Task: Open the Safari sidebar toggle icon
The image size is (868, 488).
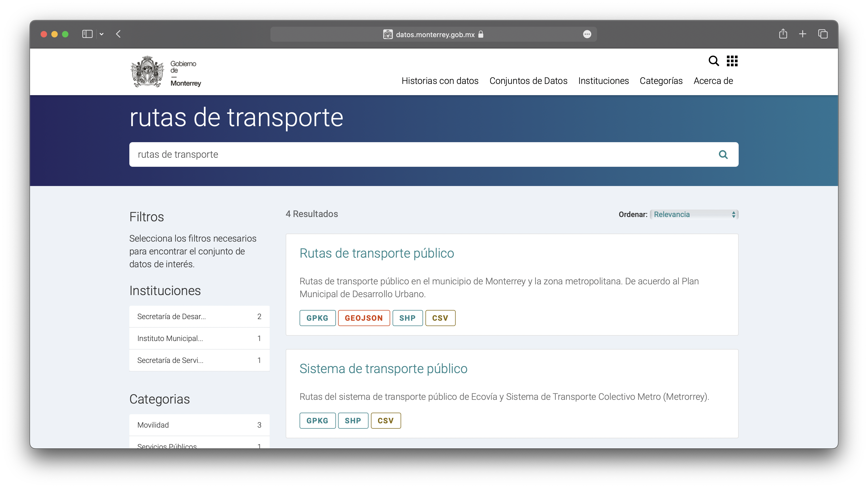Action: 87,34
